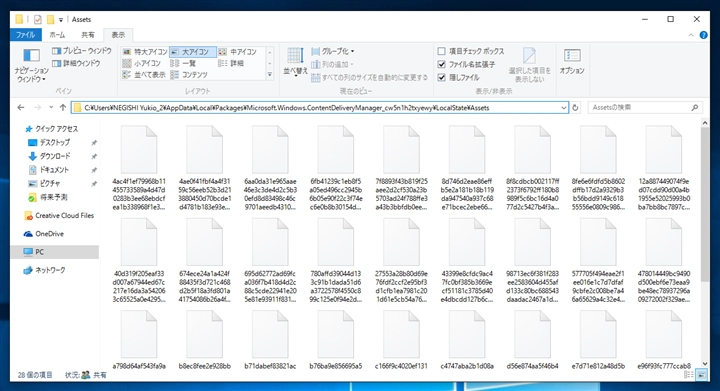Select file starting 40d319f205eaf33
Viewport: 720px width, 391px height.
139,260
